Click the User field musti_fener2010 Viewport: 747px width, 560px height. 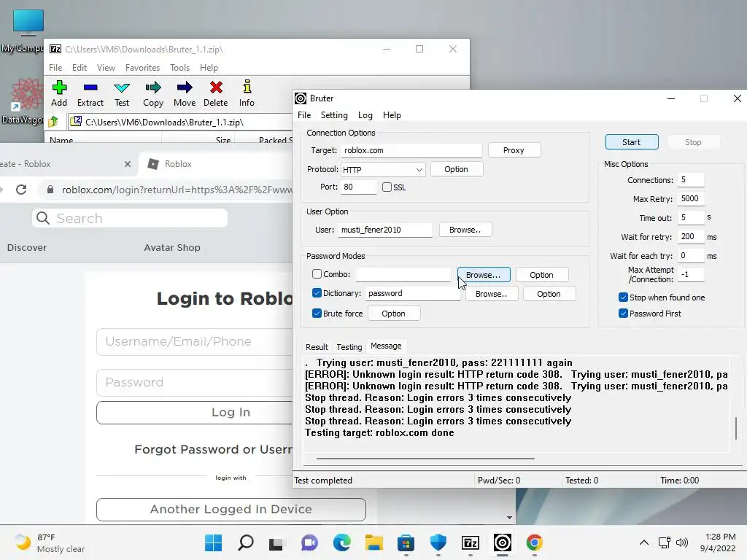point(385,230)
